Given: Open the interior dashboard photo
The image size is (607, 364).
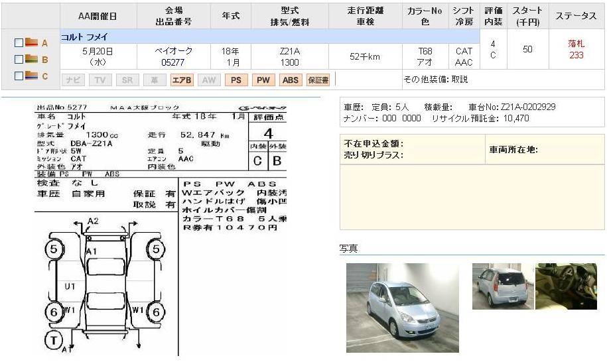Looking at the screenshot, I should tap(566, 286).
